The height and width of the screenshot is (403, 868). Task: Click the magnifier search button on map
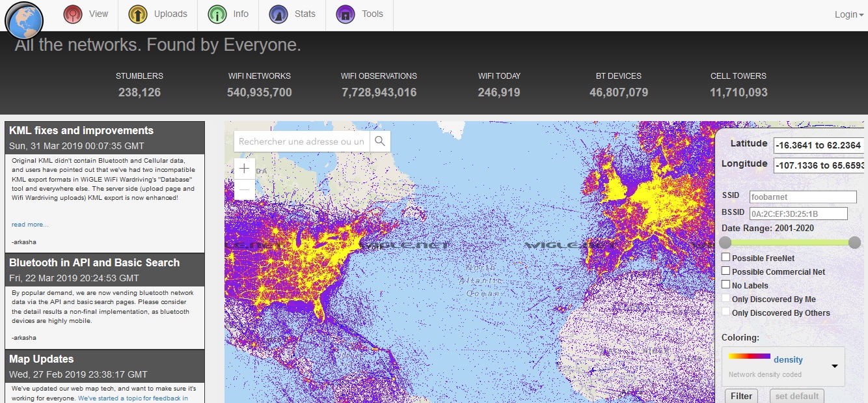pos(380,141)
